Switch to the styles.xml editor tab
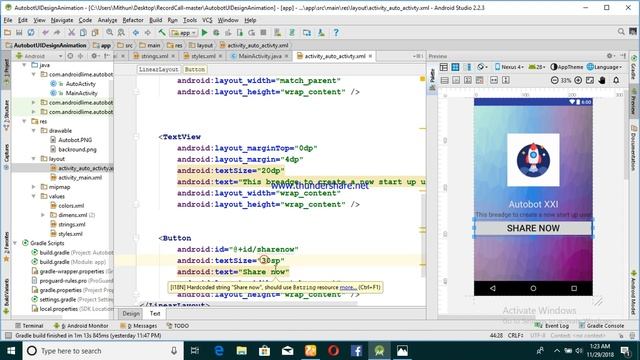 (x=203, y=56)
